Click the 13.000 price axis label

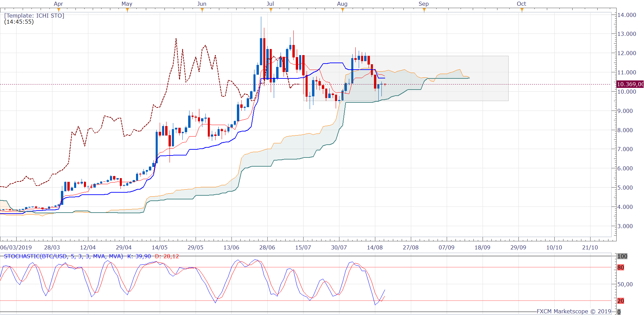[627, 34]
